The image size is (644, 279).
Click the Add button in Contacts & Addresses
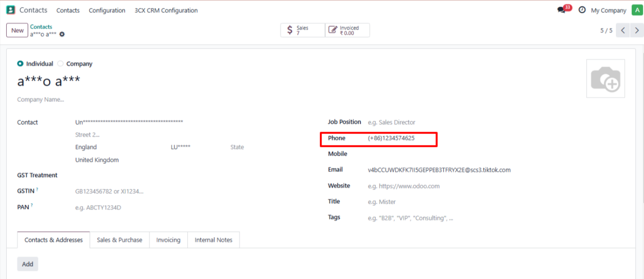(x=28, y=264)
